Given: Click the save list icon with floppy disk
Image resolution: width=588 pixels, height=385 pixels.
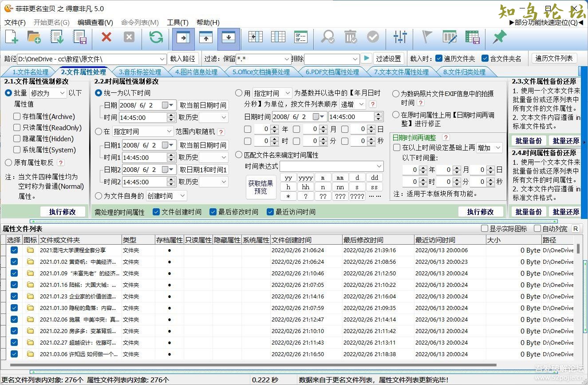Looking at the screenshot, I should coord(80,37).
